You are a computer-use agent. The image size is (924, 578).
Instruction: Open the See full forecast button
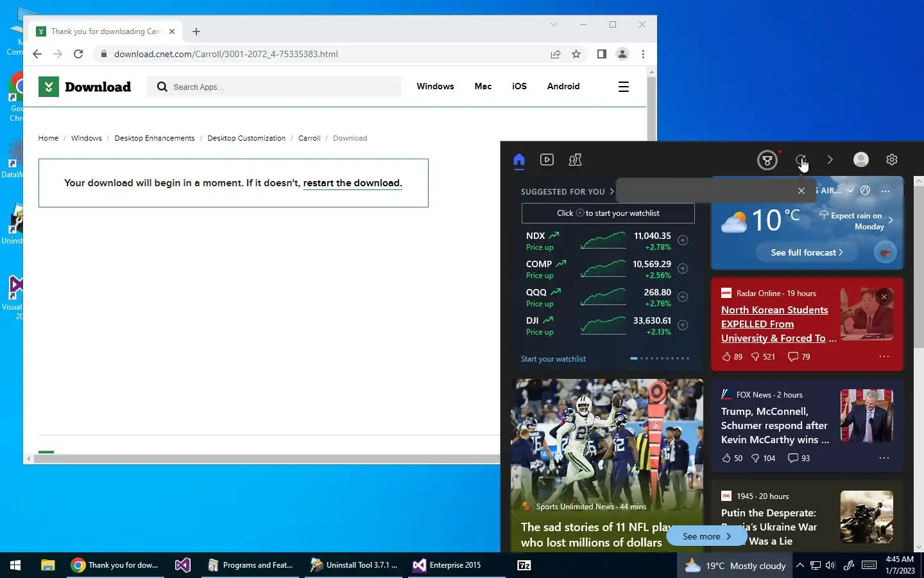(807, 252)
